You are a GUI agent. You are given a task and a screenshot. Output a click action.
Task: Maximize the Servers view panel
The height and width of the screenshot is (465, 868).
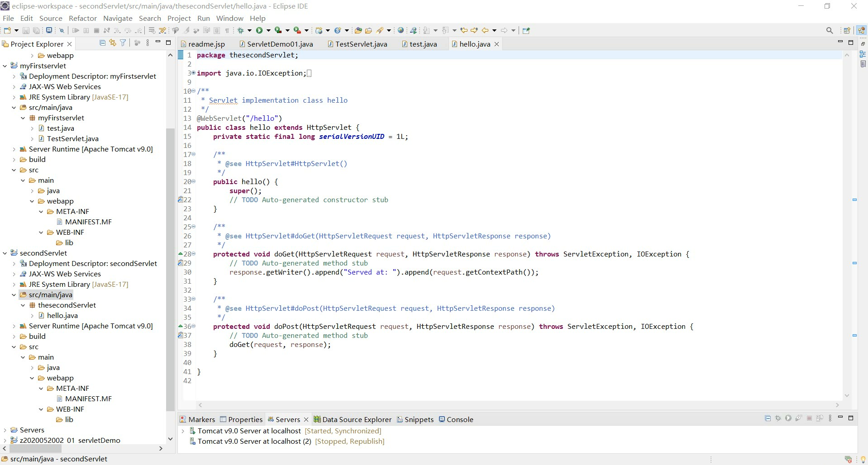click(x=851, y=418)
